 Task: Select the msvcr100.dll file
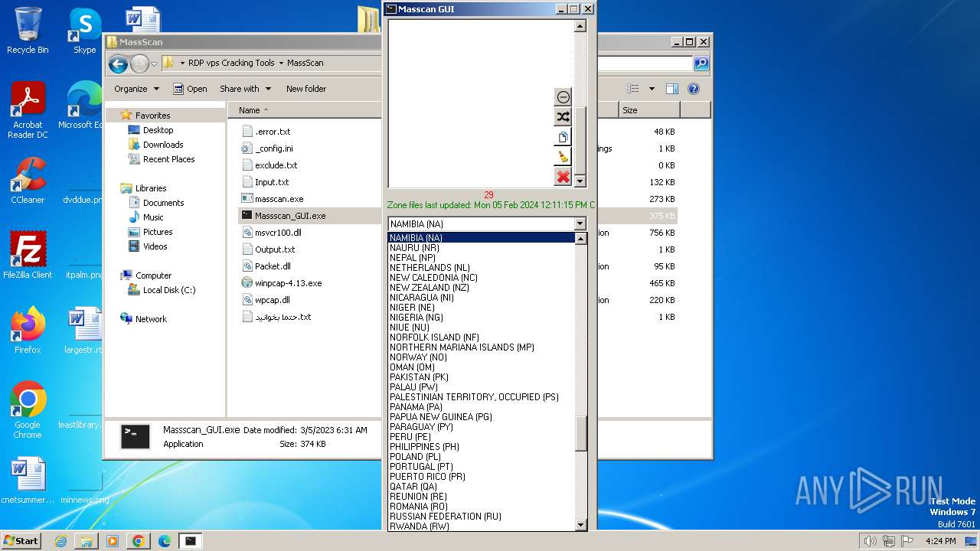pos(278,233)
